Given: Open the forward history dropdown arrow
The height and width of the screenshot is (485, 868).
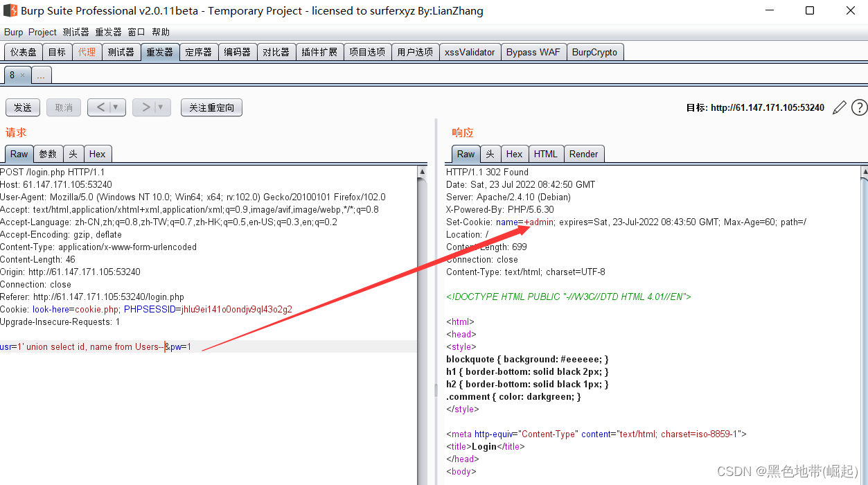Looking at the screenshot, I should (x=162, y=107).
